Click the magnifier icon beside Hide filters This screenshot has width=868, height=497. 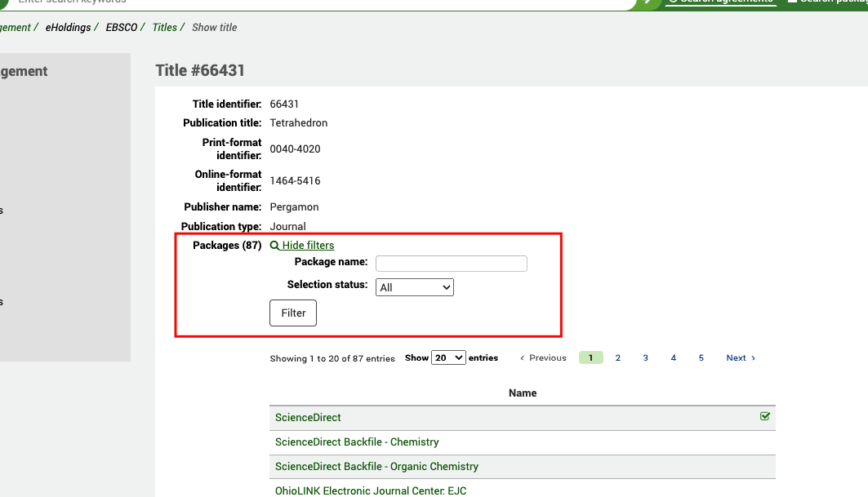click(x=274, y=245)
